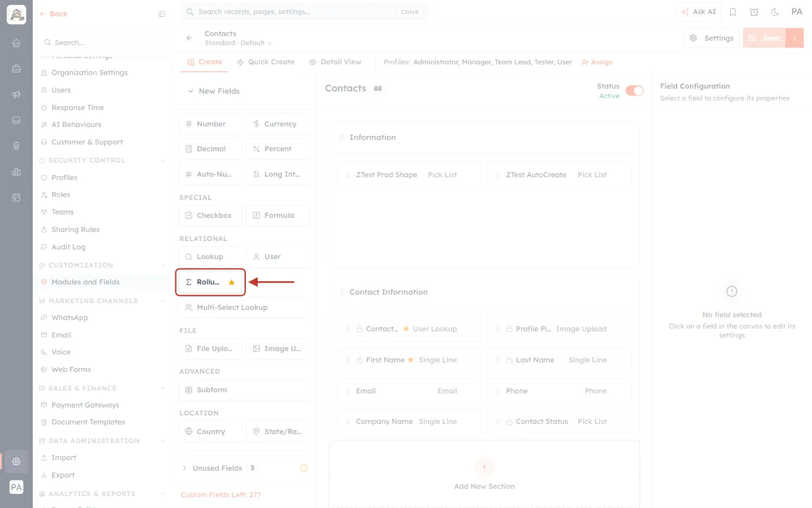Viewport: 812px width, 508px height.
Task: Open the Standard · Default layout dropdown
Action: [x=238, y=43]
